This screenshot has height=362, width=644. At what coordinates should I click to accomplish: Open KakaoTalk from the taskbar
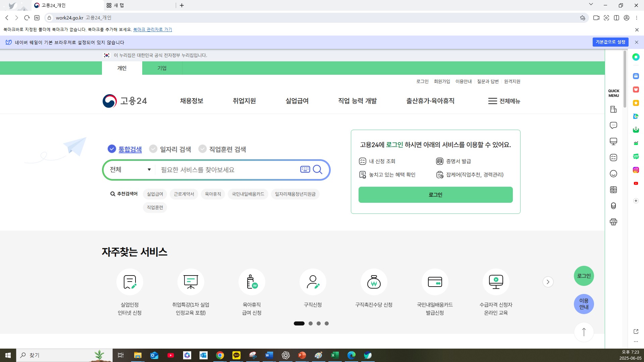point(236,355)
